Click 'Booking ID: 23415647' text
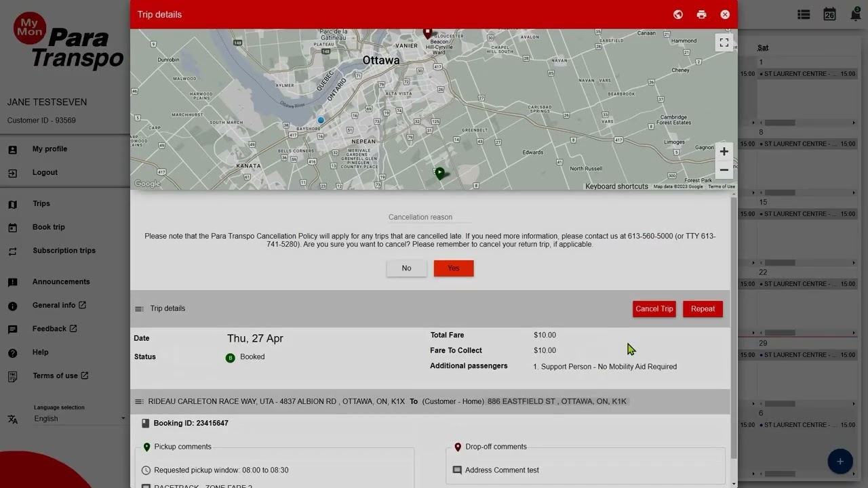Viewport: 868px width, 488px height. click(x=191, y=424)
